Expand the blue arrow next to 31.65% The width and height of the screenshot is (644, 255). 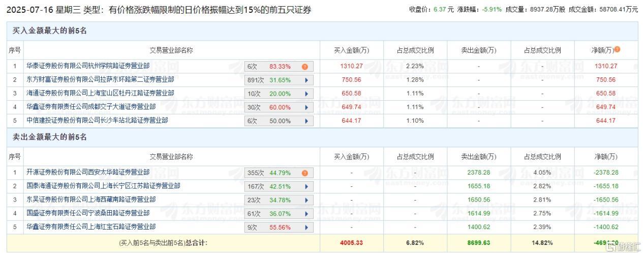coord(306,80)
